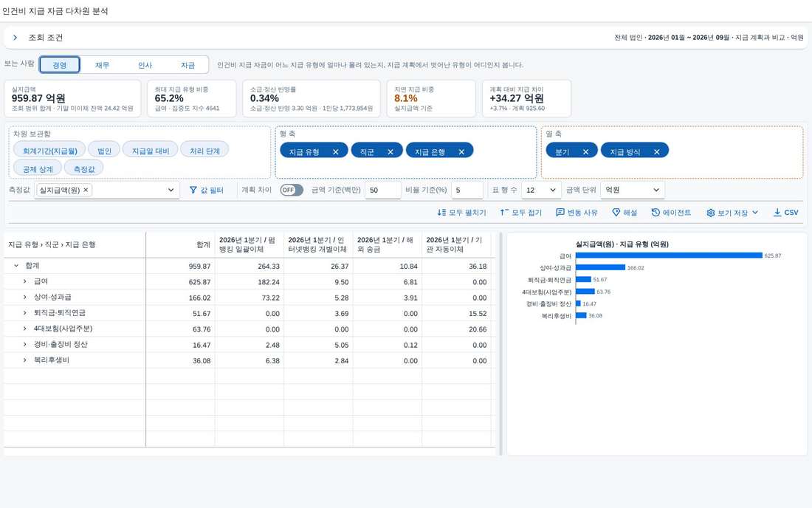Open the 측정값 measure dropdown
This screenshot has width=812, height=508.
pyautogui.click(x=171, y=190)
